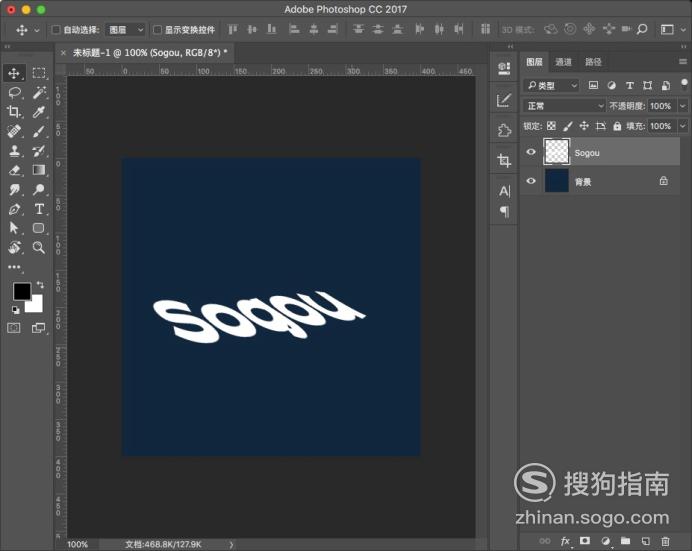
Task: Open the 图层 auto-select dropdown
Action: tap(125, 30)
